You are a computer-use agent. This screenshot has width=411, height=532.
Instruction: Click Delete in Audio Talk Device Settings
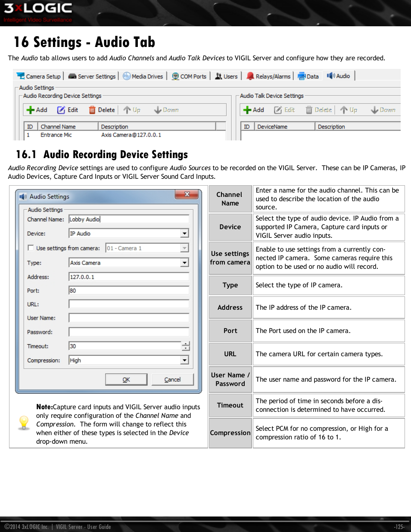pyautogui.click(x=319, y=110)
